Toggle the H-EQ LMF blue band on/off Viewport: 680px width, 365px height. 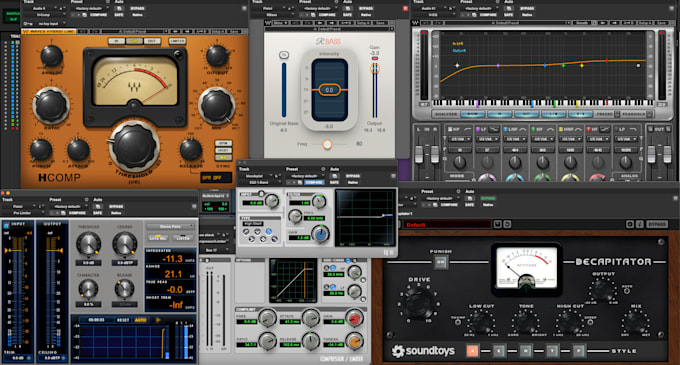(x=505, y=129)
